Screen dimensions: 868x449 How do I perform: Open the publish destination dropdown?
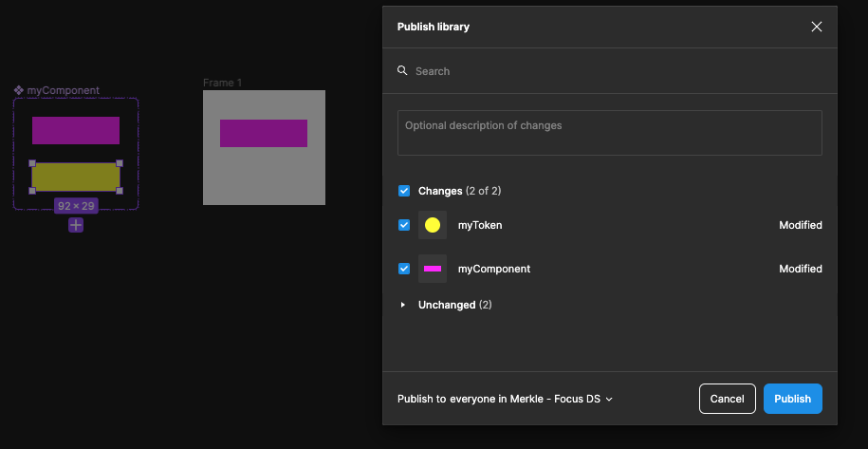tap(505, 399)
